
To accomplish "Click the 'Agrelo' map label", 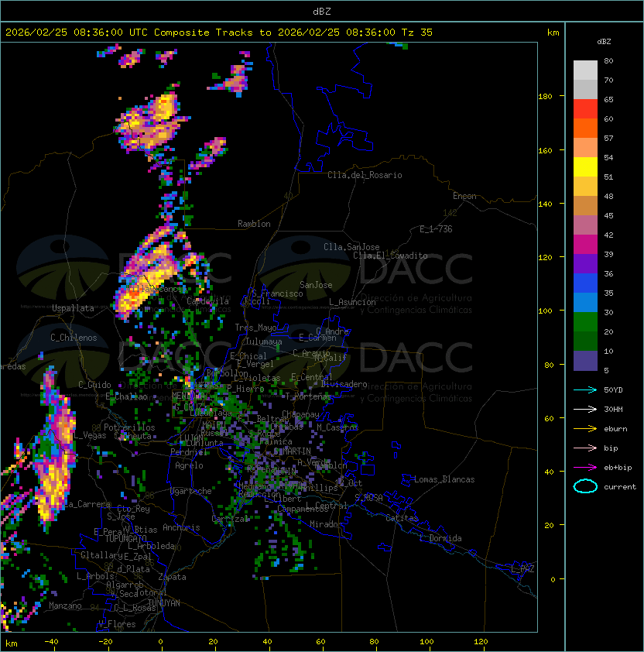I will (x=189, y=465).
